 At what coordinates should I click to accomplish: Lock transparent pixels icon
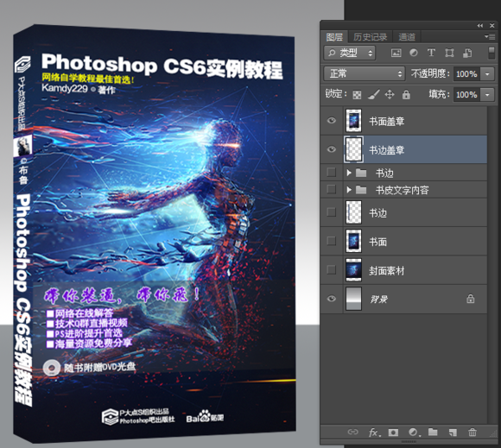click(x=357, y=95)
